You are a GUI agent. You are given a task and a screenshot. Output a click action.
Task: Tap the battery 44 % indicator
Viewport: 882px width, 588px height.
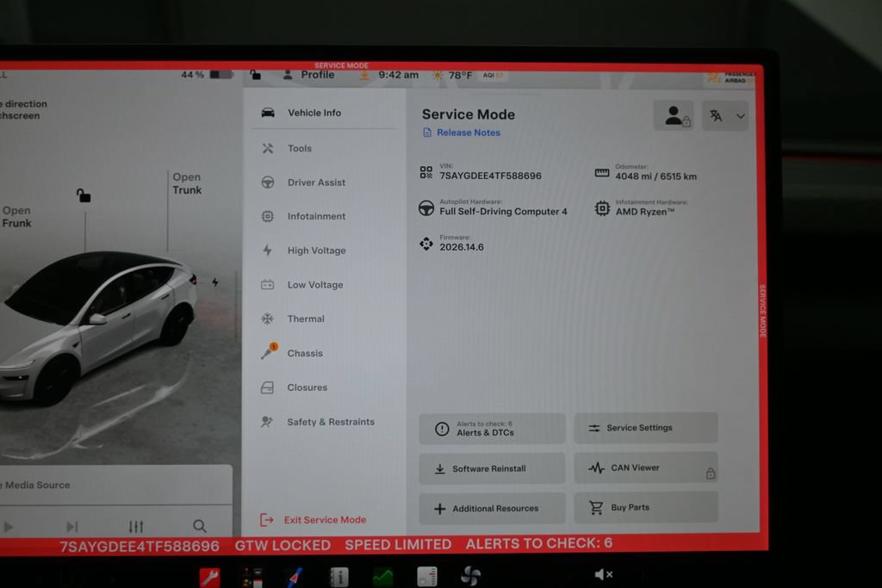coord(207,74)
